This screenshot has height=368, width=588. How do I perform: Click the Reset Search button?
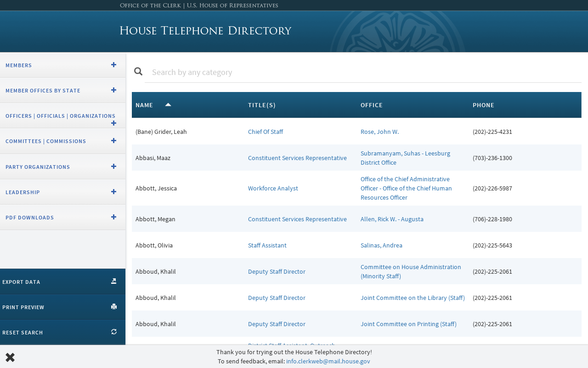(62, 332)
